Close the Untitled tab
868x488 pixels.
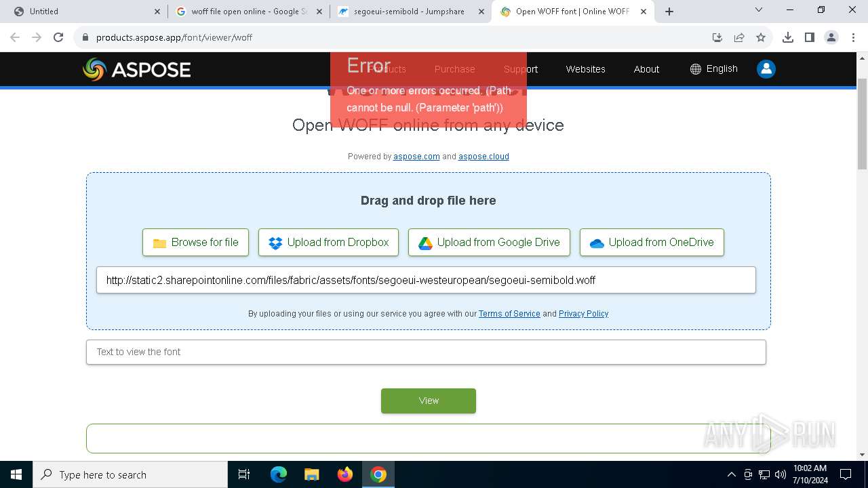(157, 12)
